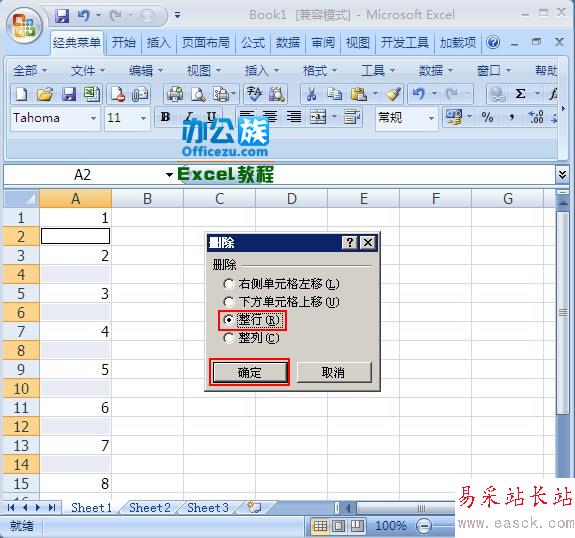Click the dialog help ? button
The width and height of the screenshot is (575, 538).
pyautogui.click(x=350, y=242)
